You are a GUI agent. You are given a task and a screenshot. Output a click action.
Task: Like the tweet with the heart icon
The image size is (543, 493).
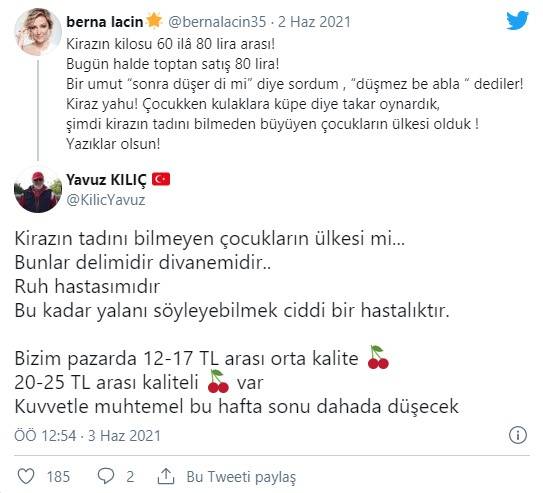(26, 476)
